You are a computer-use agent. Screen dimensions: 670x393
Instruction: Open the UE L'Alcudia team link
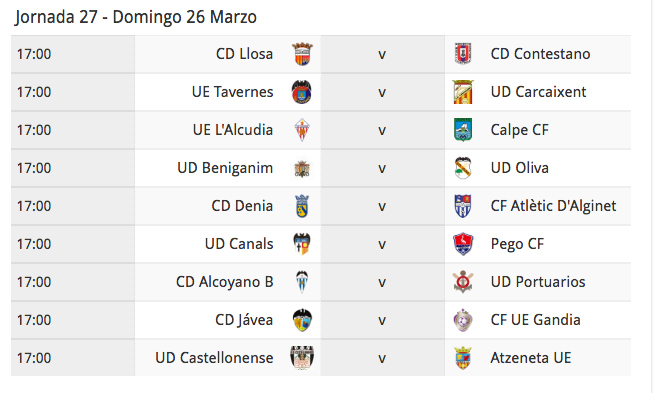pyautogui.click(x=233, y=130)
